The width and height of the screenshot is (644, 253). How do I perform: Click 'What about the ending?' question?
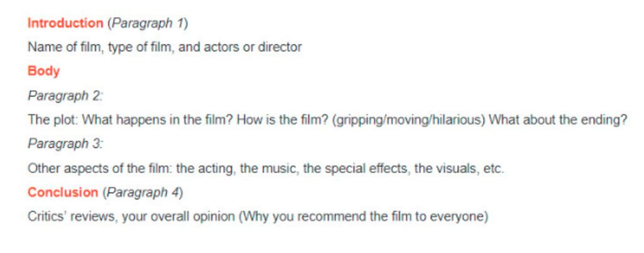[x=558, y=120]
